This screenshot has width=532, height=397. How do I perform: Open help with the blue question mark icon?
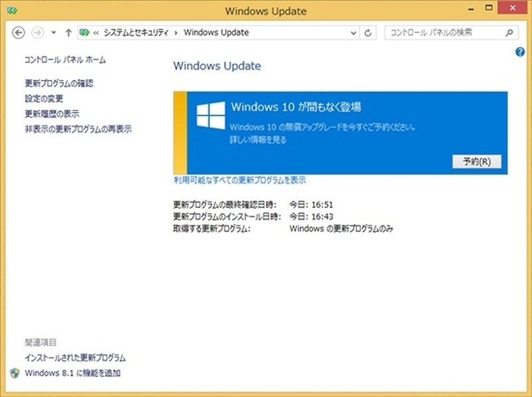520,52
